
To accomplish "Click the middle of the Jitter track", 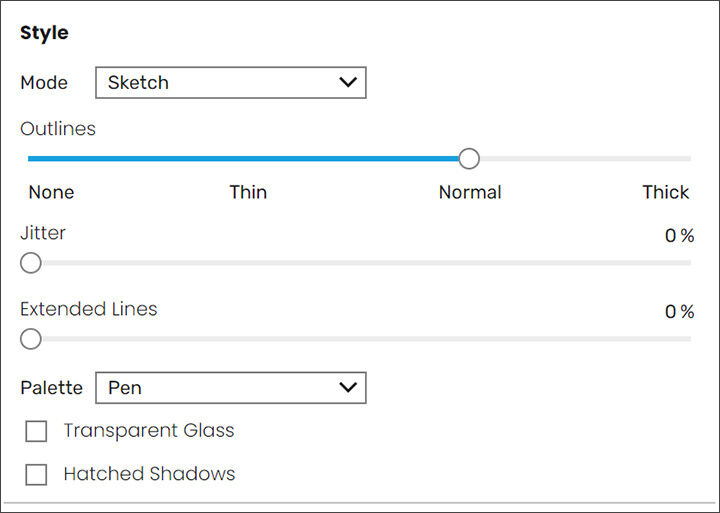I will pyautogui.click(x=360, y=263).
